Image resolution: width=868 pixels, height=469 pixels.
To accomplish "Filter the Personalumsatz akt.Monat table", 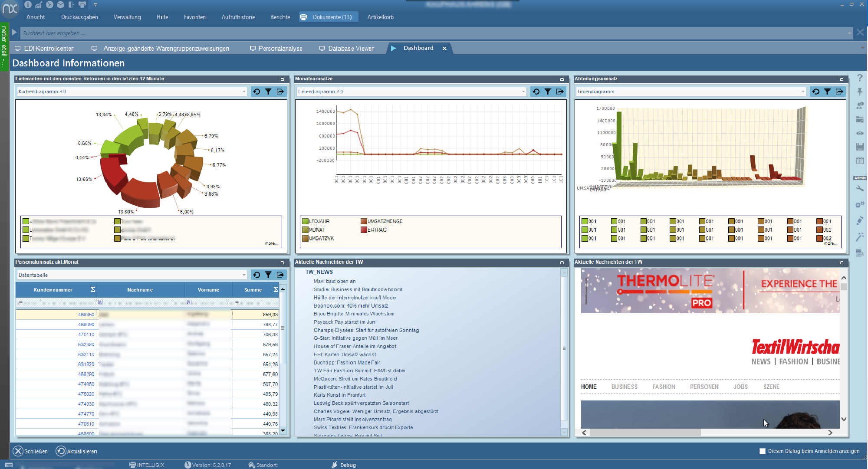I will click(269, 275).
